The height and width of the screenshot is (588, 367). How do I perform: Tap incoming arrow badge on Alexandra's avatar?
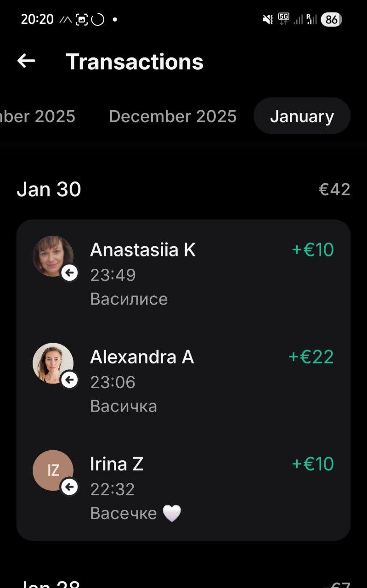click(69, 380)
